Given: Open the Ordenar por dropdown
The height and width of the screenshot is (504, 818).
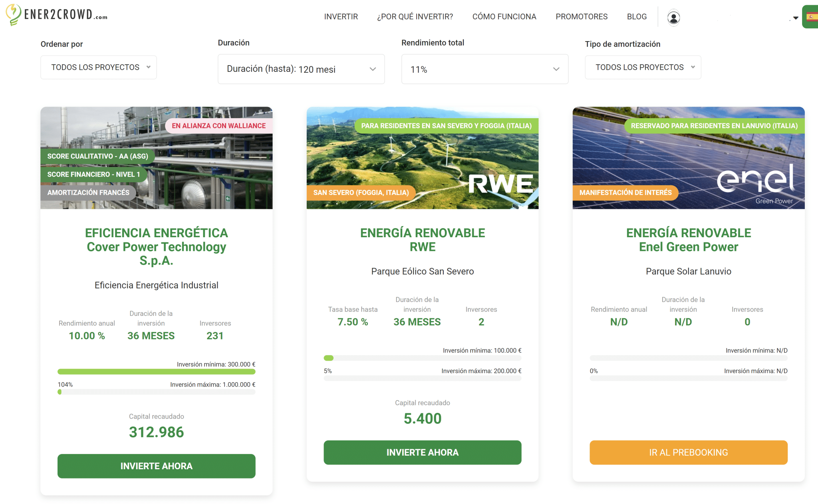Looking at the screenshot, I should (x=99, y=67).
